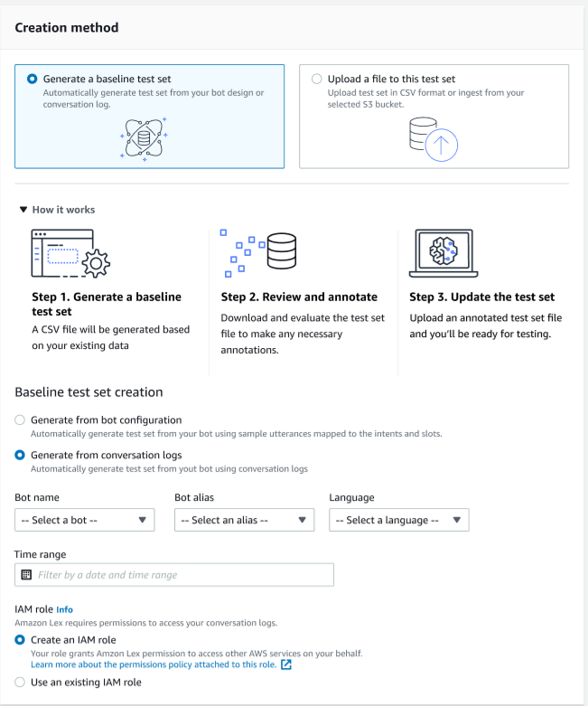Click the Step 2 database with dots illustration

tap(262, 252)
